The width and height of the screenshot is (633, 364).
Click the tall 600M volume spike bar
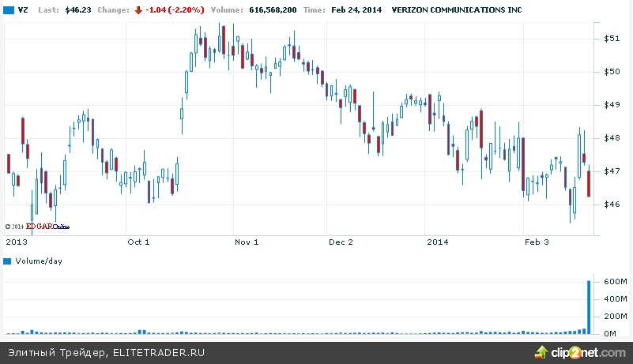[589, 306]
